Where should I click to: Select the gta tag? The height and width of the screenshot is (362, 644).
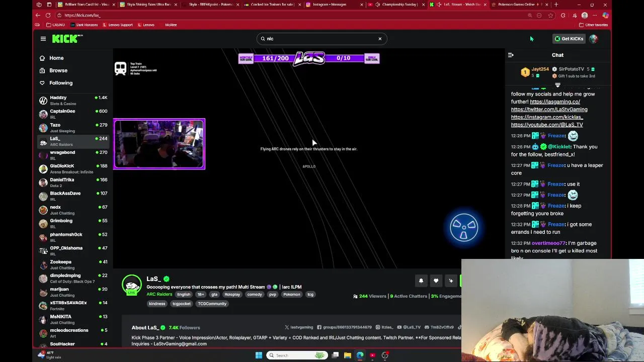tap(214, 295)
